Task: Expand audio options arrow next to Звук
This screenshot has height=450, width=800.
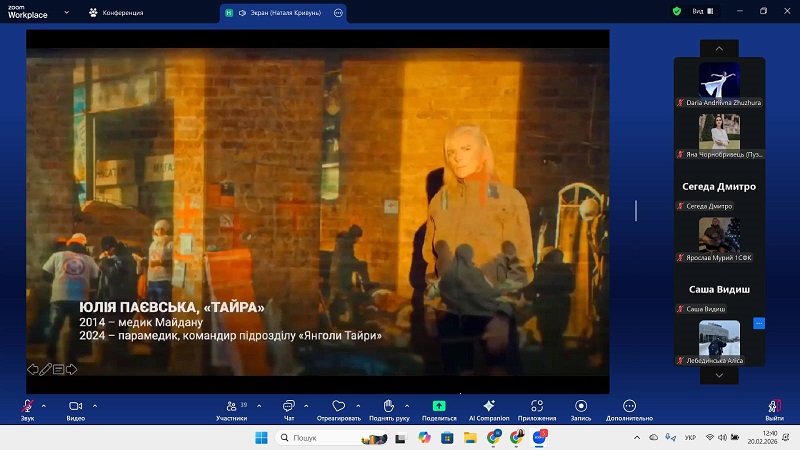Action: [x=43, y=405]
